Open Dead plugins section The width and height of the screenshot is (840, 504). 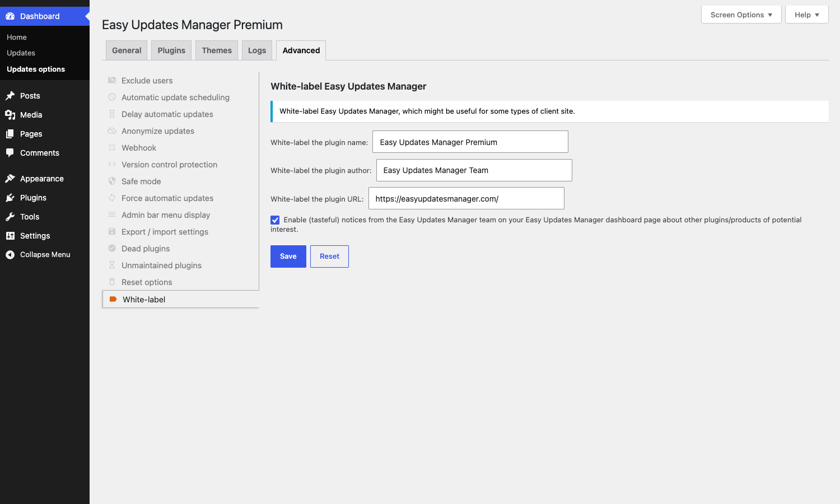[146, 249]
